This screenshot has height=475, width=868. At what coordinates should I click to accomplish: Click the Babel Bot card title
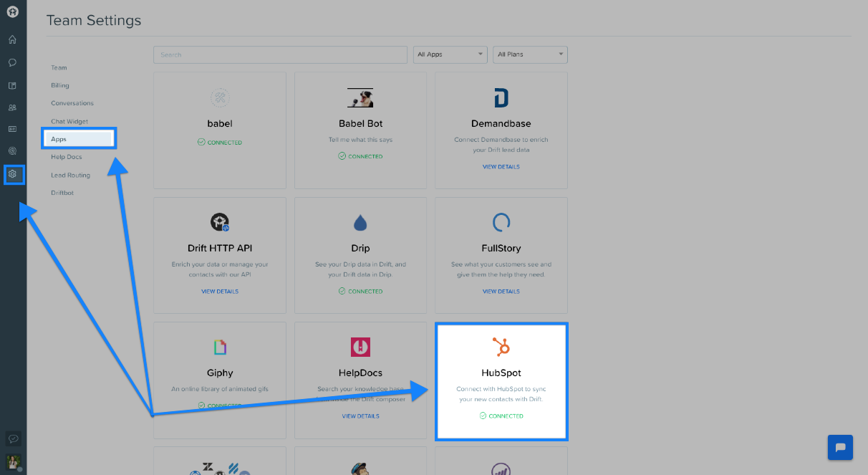360,124
